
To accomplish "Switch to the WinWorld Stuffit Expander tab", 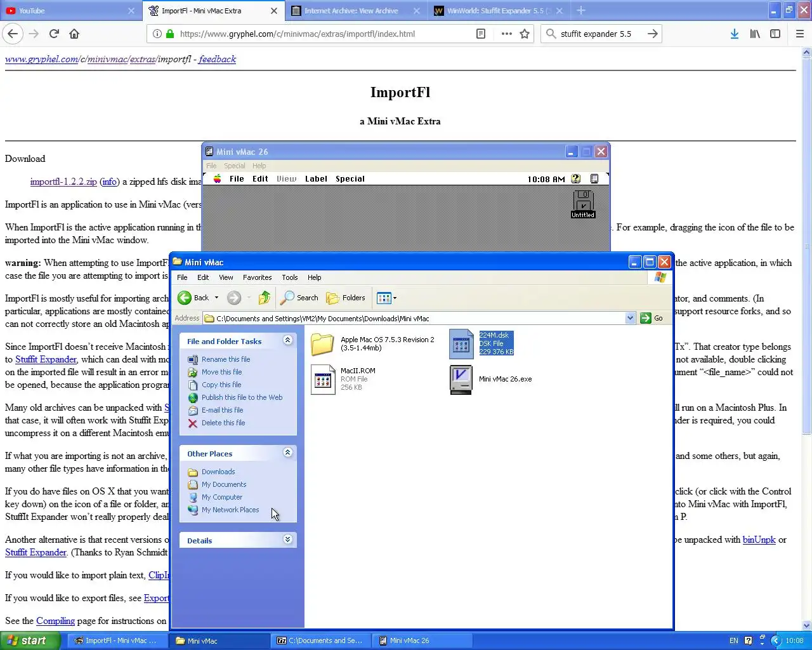I will pos(499,10).
